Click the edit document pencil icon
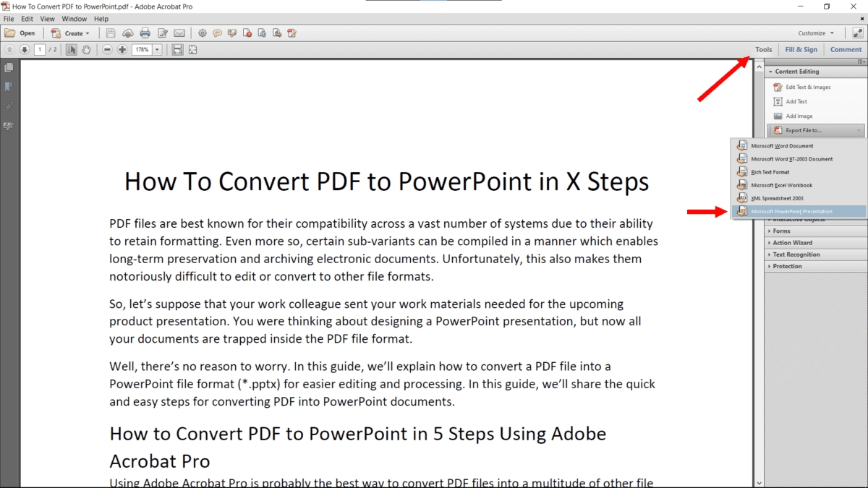The width and height of the screenshot is (868, 488). [163, 33]
